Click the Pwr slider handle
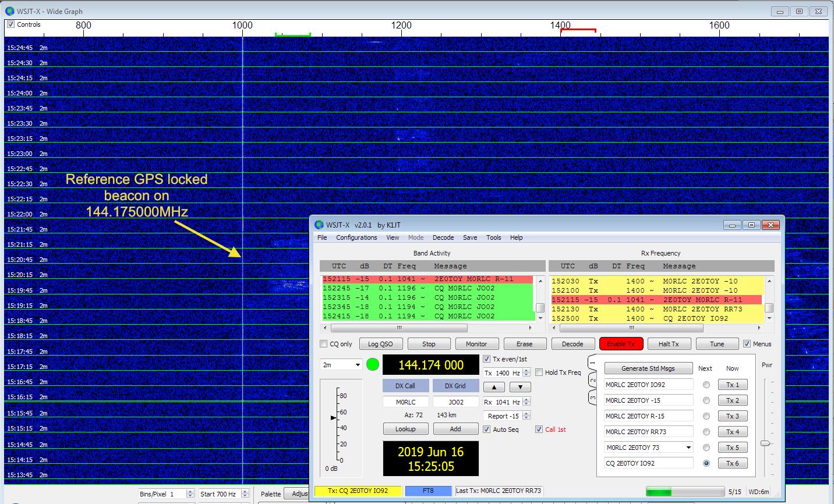Viewport: 834px width, 504px height. [x=765, y=443]
